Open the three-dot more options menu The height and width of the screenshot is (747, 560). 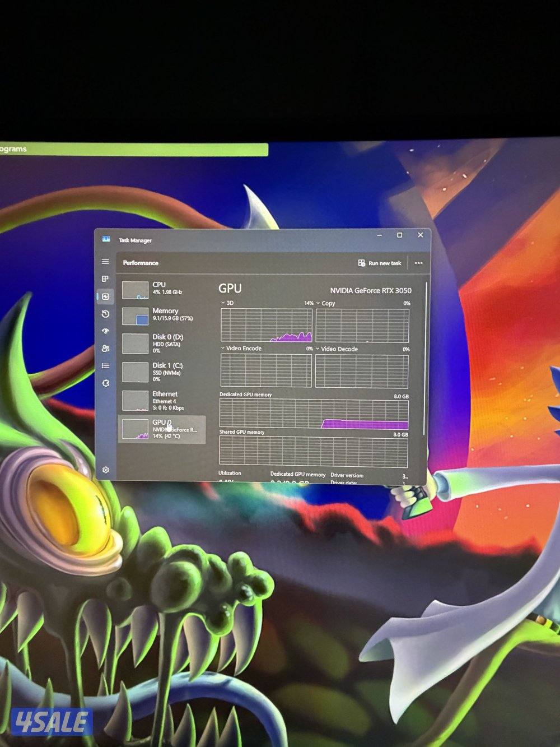[x=418, y=263]
